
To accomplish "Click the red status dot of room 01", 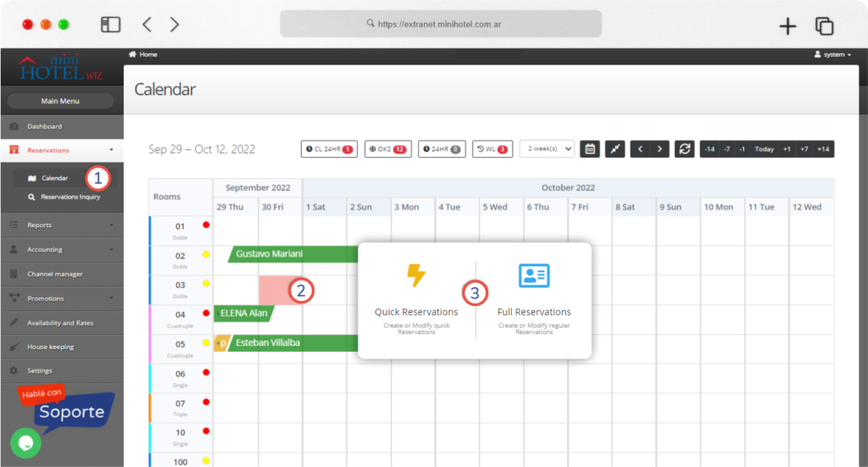I will pyautogui.click(x=206, y=225).
